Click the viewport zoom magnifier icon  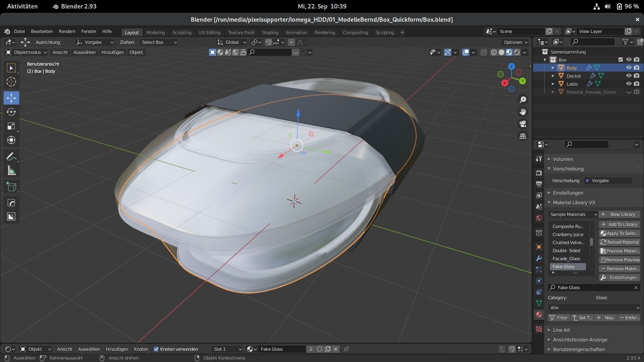point(523,100)
